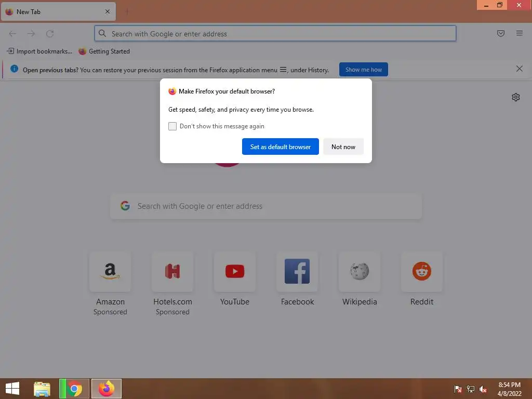The width and height of the screenshot is (532, 399).
Task: Open Facebook shortcut tile
Action: pyautogui.click(x=297, y=279)
